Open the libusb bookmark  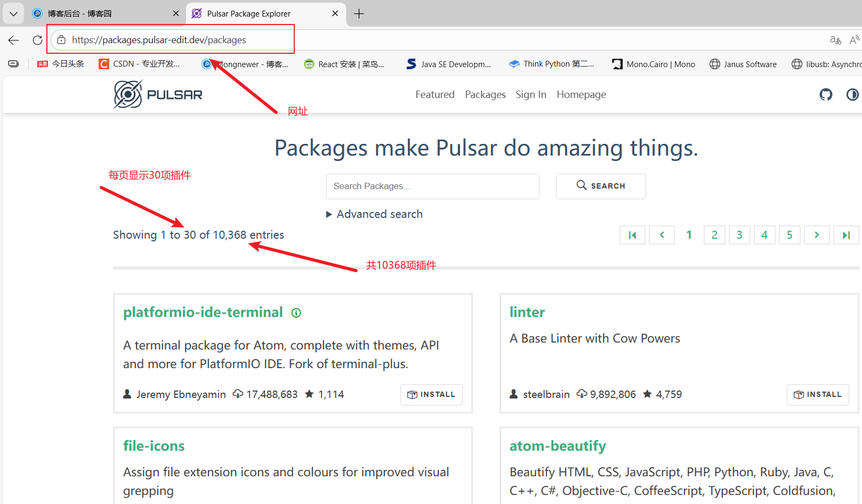pos(826,64)
